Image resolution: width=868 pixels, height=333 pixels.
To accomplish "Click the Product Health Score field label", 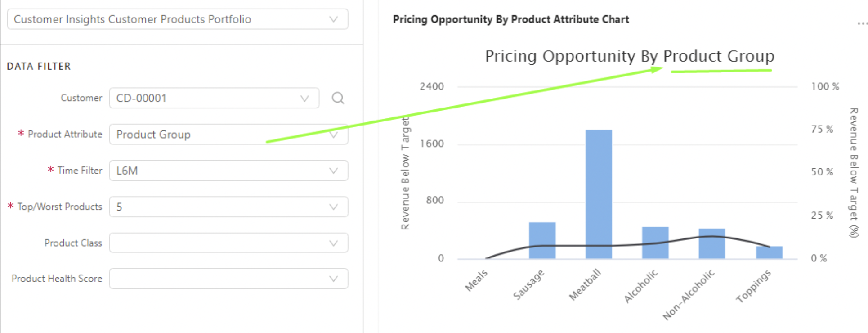I will (57, 279).
